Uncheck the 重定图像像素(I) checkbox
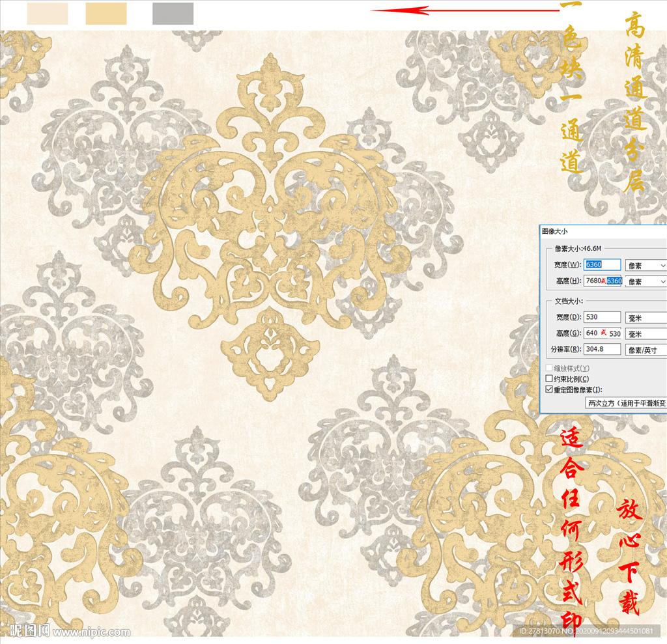Screen dimensions: 667x644 pos(549,389)
